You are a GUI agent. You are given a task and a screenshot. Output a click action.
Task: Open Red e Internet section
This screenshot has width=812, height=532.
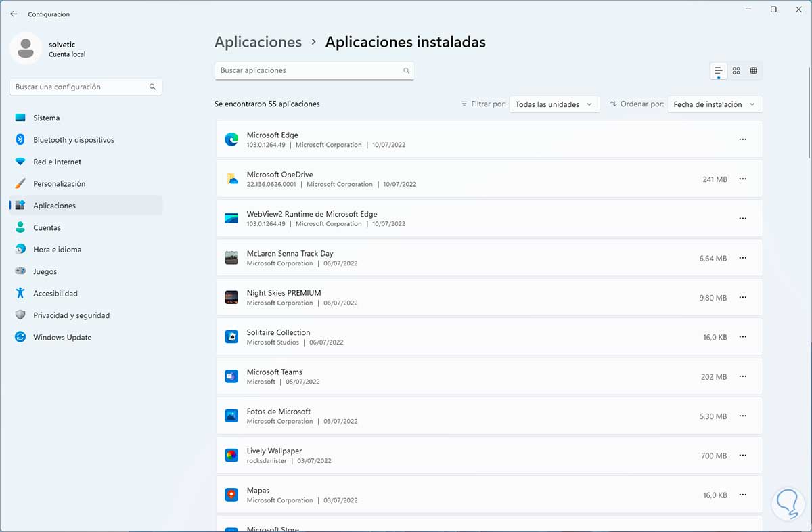[x=86, y=162]
